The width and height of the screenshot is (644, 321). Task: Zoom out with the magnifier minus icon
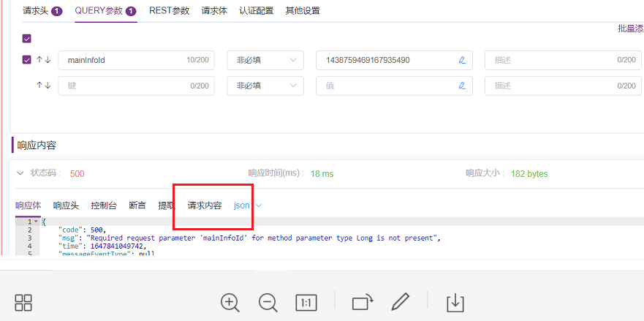(x=268, y=303)
